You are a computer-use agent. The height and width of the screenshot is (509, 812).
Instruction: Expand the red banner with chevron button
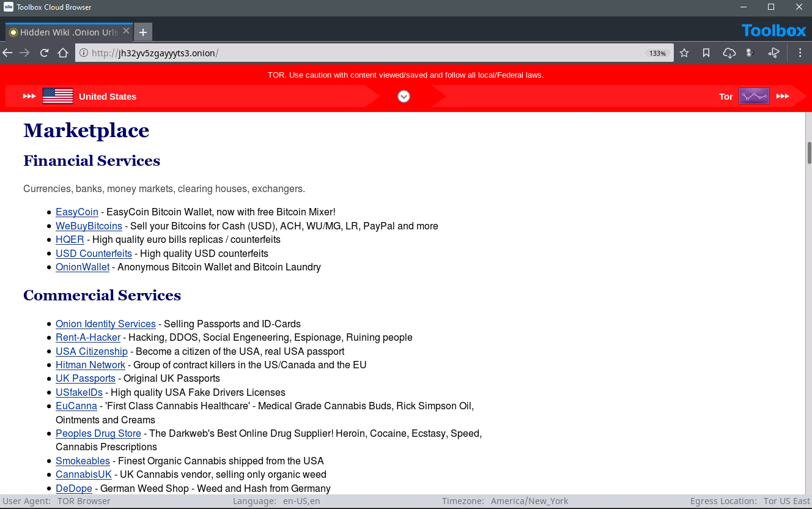point(404,96)
